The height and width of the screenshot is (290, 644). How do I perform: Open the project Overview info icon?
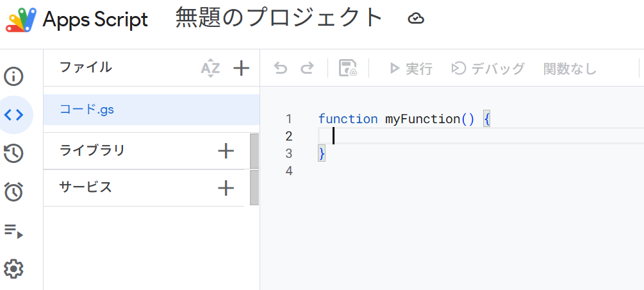pos(14,77)
